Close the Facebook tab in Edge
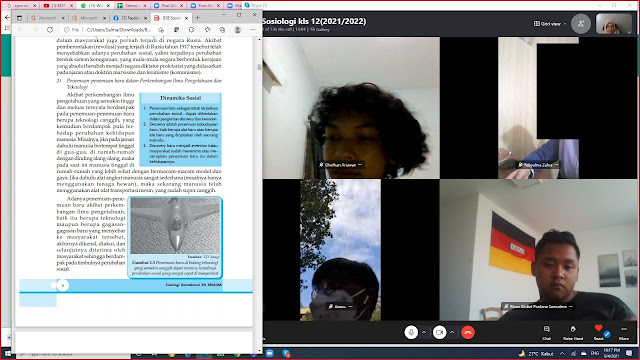 [145, 18]
